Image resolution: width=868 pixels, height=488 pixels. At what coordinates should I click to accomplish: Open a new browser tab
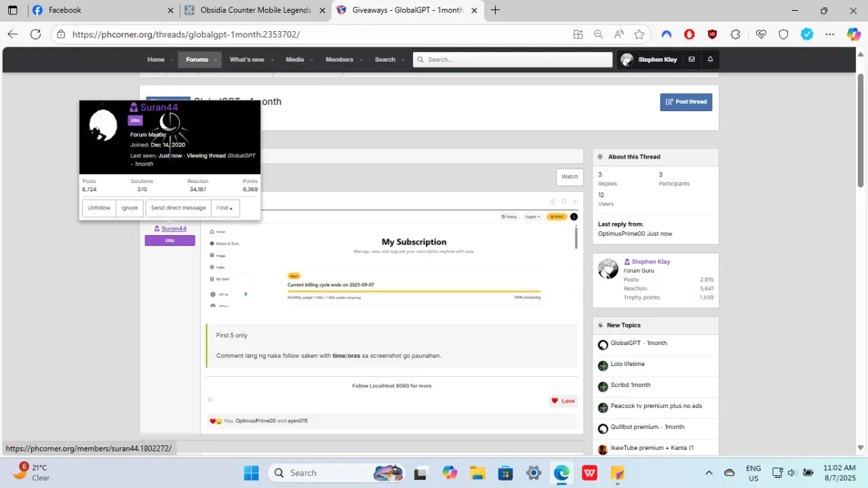tap(495, 10)
